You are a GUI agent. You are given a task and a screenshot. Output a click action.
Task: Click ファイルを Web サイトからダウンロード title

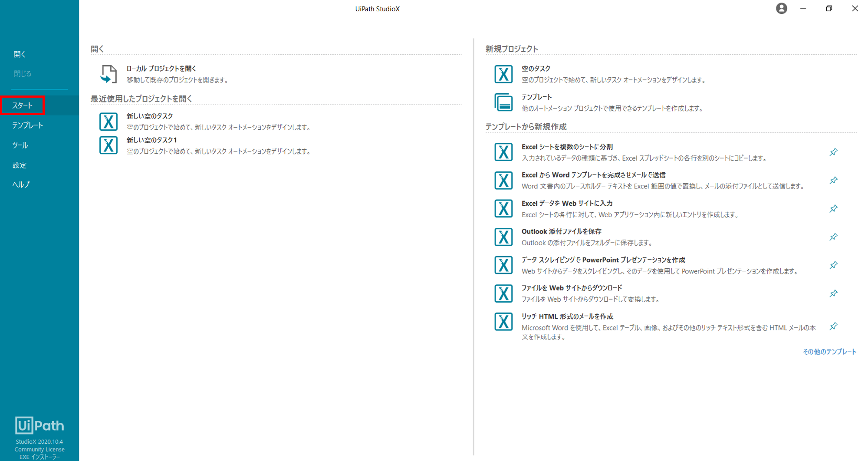(572, 288)
